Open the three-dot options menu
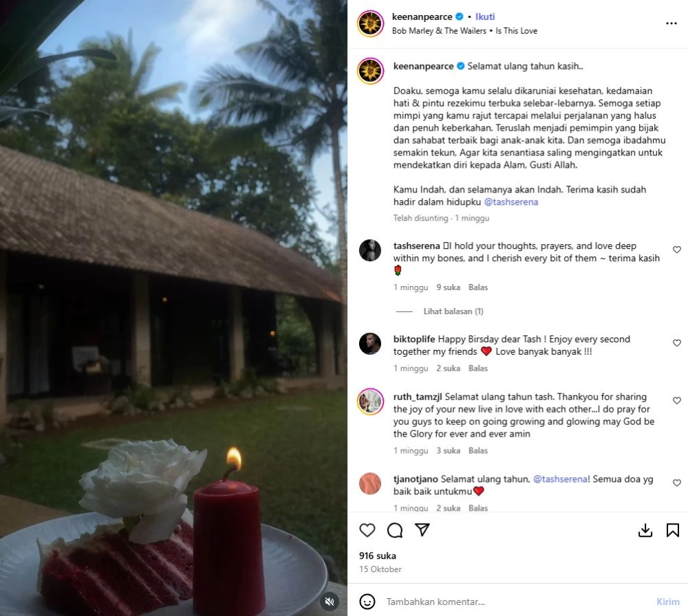Viewport: 688px width, 616px height. [671, 23]
